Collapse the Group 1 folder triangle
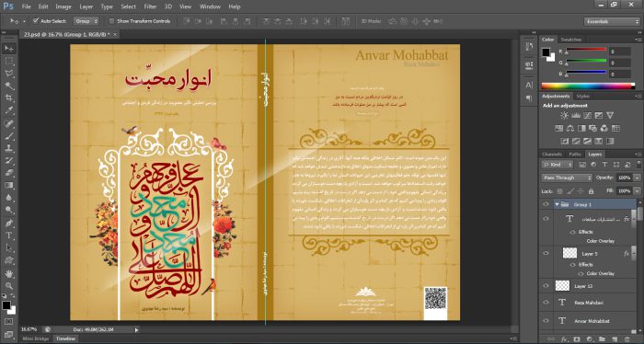644x344 pixels. pos(557,204)
